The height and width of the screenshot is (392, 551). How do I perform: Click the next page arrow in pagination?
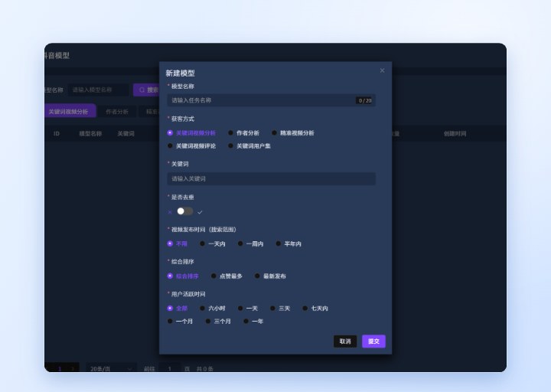(x=73, y=368)
